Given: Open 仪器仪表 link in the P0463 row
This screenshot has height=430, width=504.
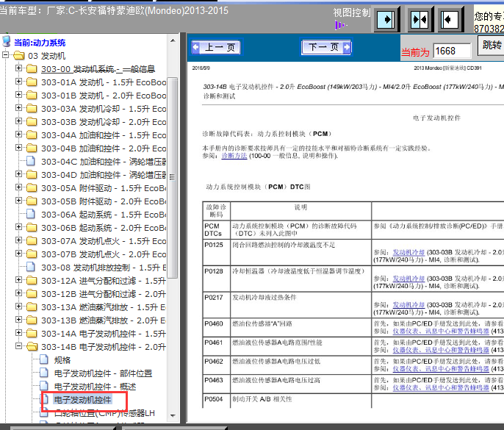Looking at the screenshot, I should (x=441, y=387).
